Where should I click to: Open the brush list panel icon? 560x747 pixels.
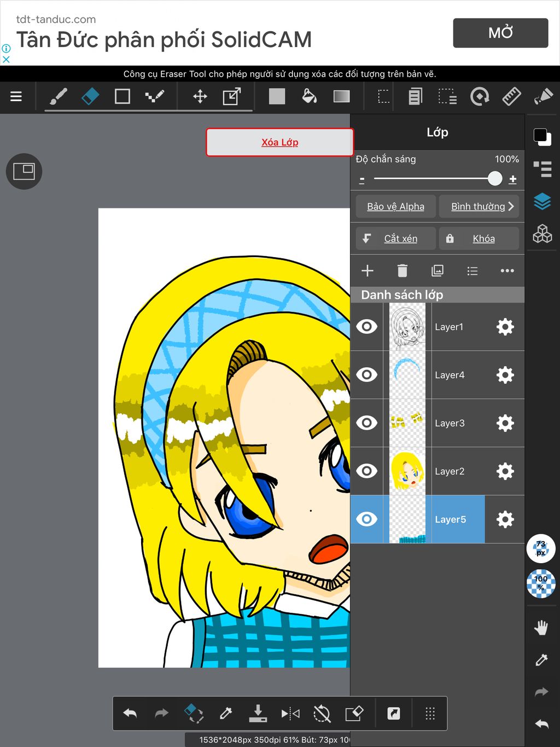click(x=542, y=169)
